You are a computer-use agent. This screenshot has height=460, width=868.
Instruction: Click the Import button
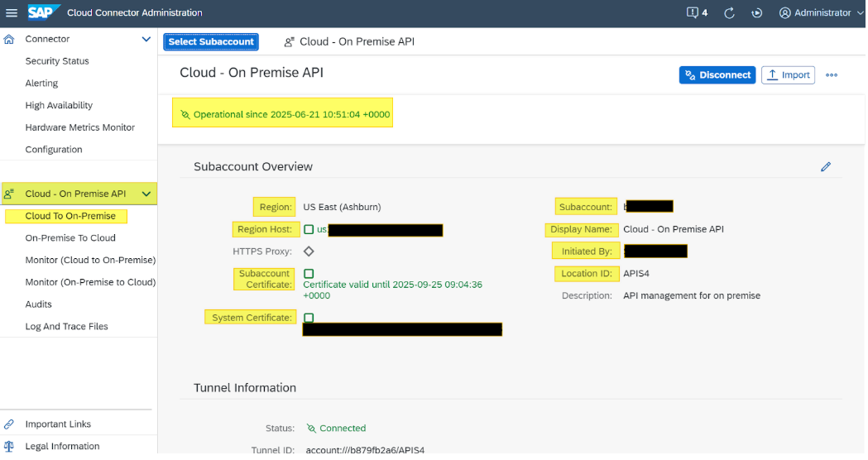(x=788, y=75)
